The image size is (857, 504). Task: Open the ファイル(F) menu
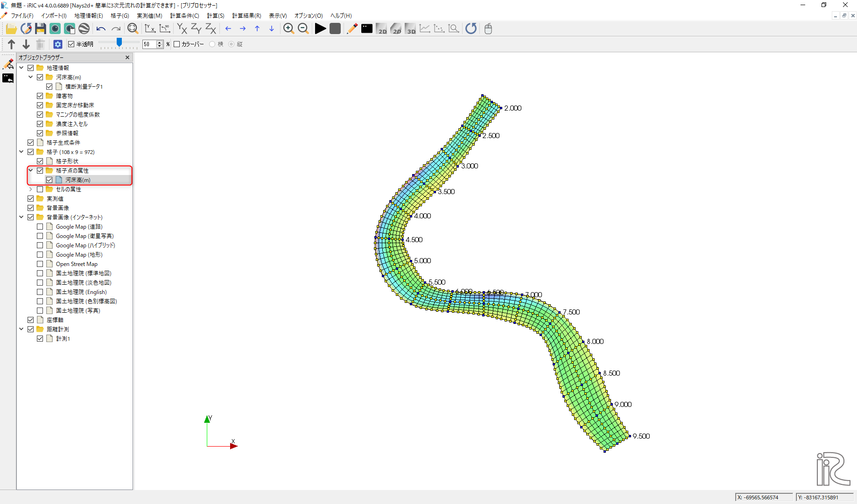point(22,15)
